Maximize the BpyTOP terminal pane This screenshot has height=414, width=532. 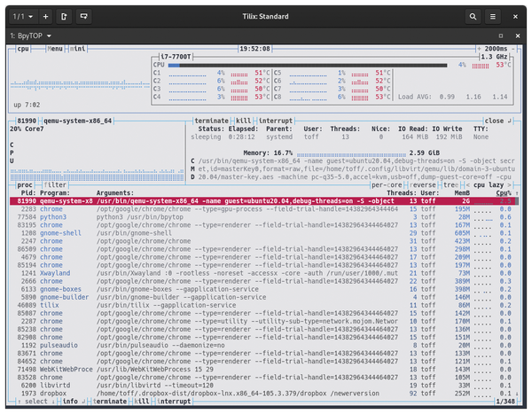point(501,36)
